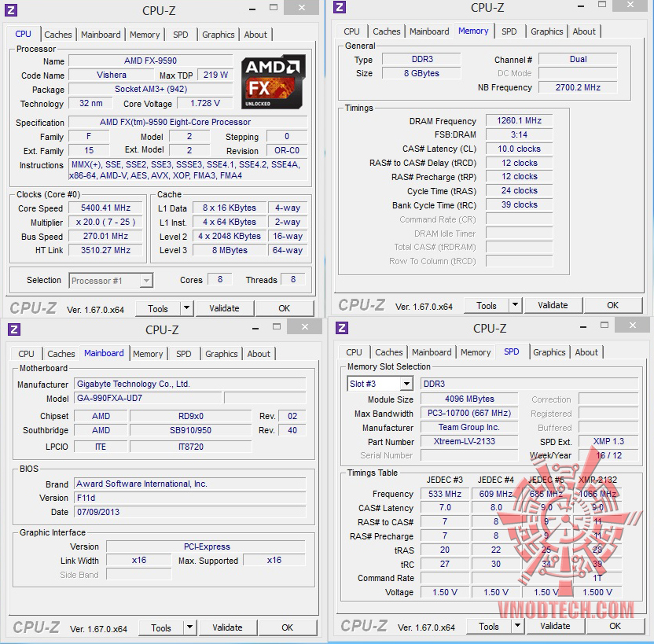Open the Tools dropdown arrow in the Mainboard window

[189, 627]
